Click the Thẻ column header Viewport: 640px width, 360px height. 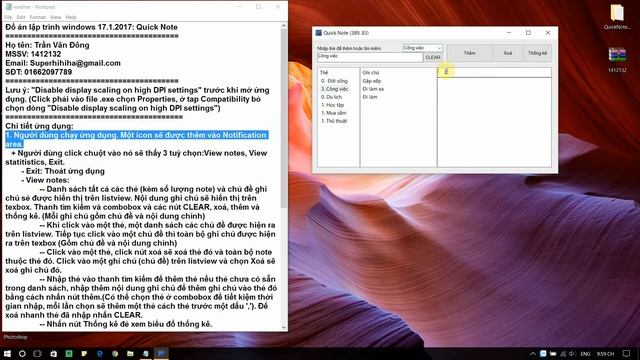pos(324,72)
